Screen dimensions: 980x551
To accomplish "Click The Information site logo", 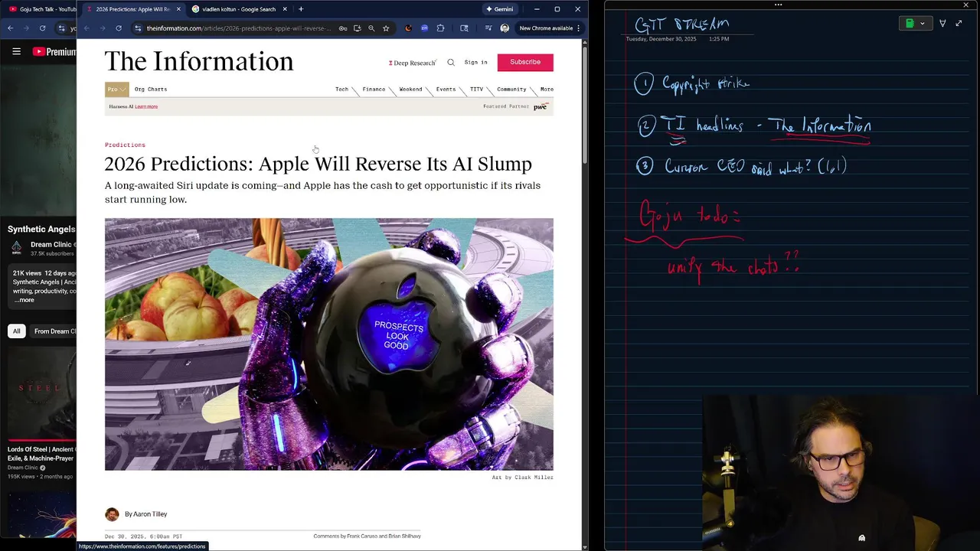I will (199, 61).
